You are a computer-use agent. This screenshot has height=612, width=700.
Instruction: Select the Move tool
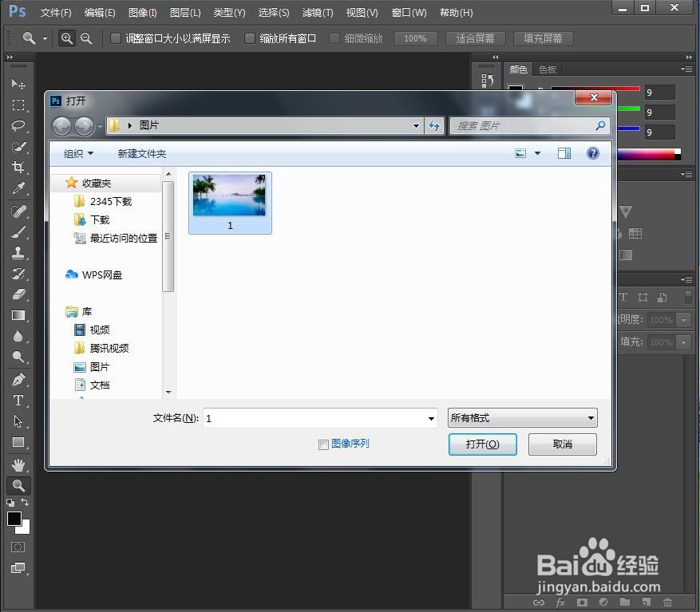point(18,84)
